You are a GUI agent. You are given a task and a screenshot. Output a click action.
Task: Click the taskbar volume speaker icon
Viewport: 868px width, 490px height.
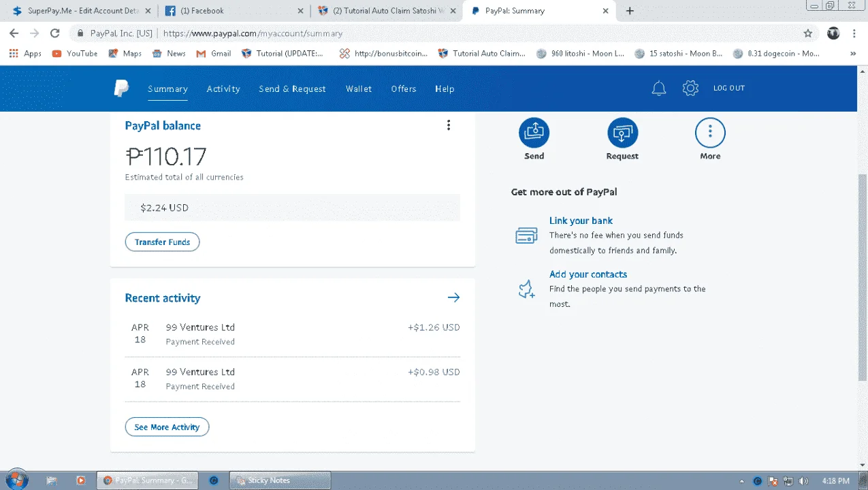[x=804, y=481]
